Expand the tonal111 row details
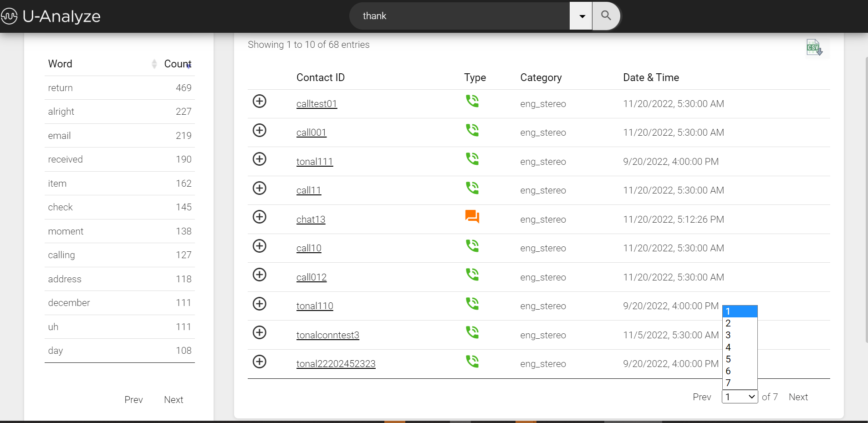Viewport: 868px width, 423px height. (260, 159)
